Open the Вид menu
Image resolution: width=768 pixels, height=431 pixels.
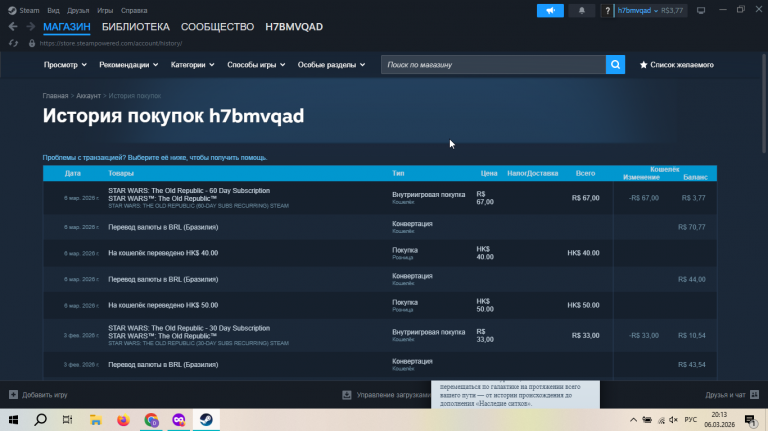coord(53,10)
